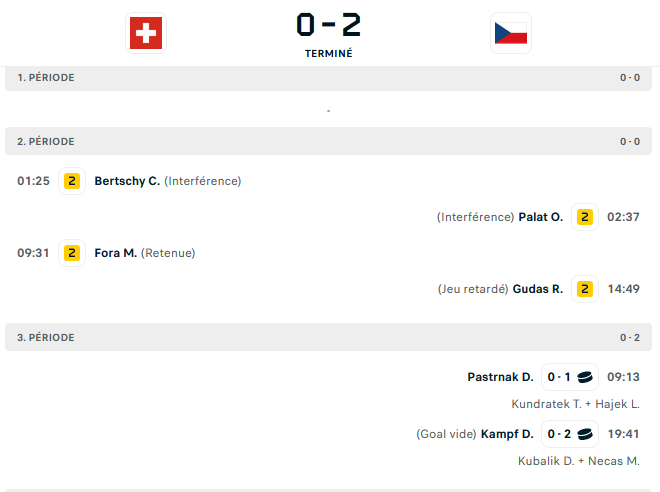Click the Switzerland flag team logo
Viewport: 660px width, 492px height.
146,33
